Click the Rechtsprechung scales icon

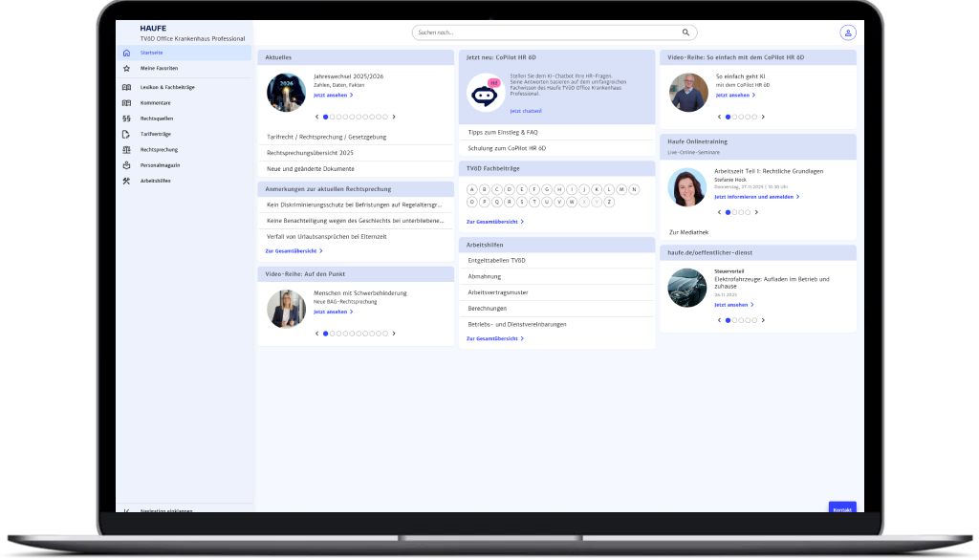click(126, 150)
